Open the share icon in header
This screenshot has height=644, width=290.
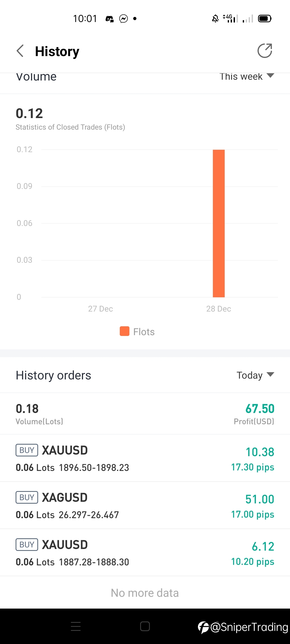pos(265,51)
